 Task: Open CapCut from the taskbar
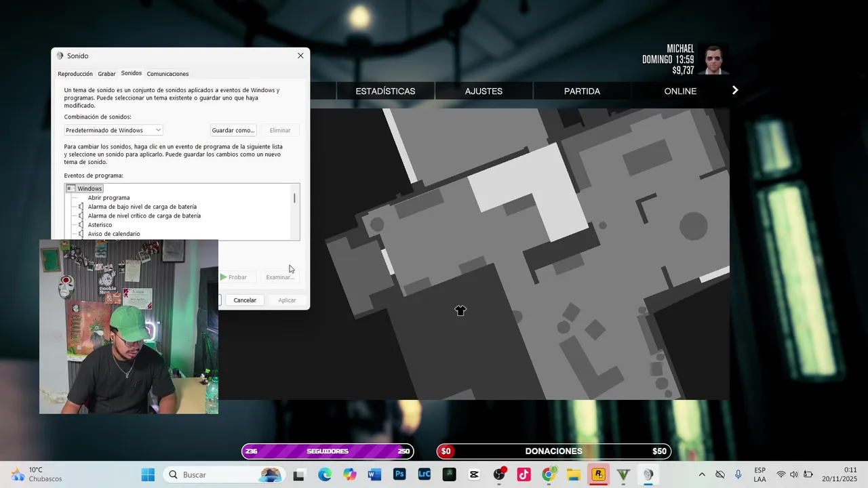[474, 474]
